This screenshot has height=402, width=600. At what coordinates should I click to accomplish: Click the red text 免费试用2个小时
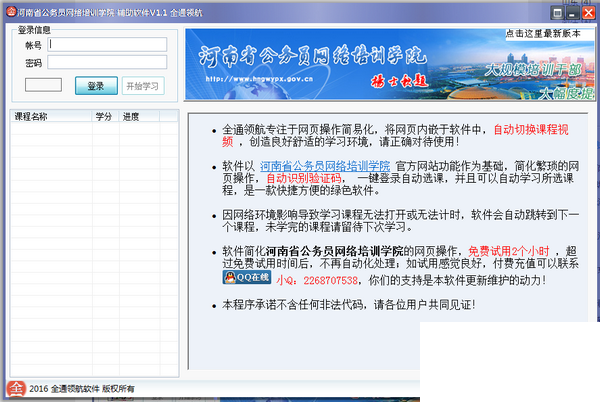509,251
